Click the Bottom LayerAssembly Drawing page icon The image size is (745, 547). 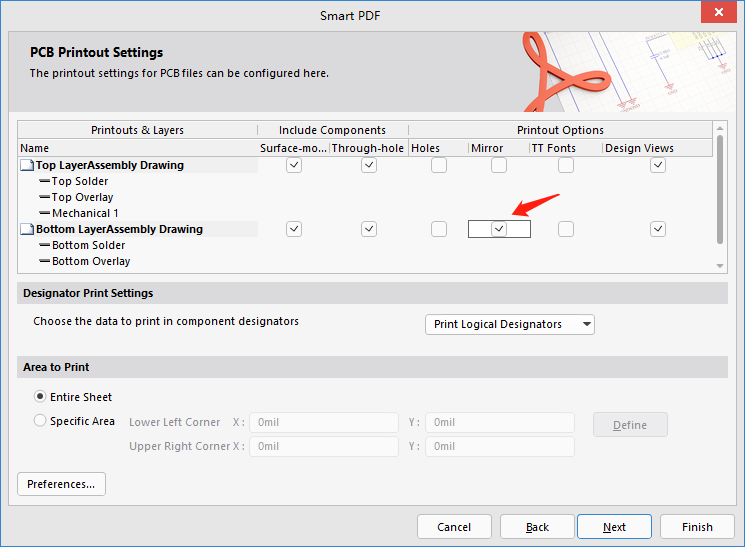coord(27,229)
